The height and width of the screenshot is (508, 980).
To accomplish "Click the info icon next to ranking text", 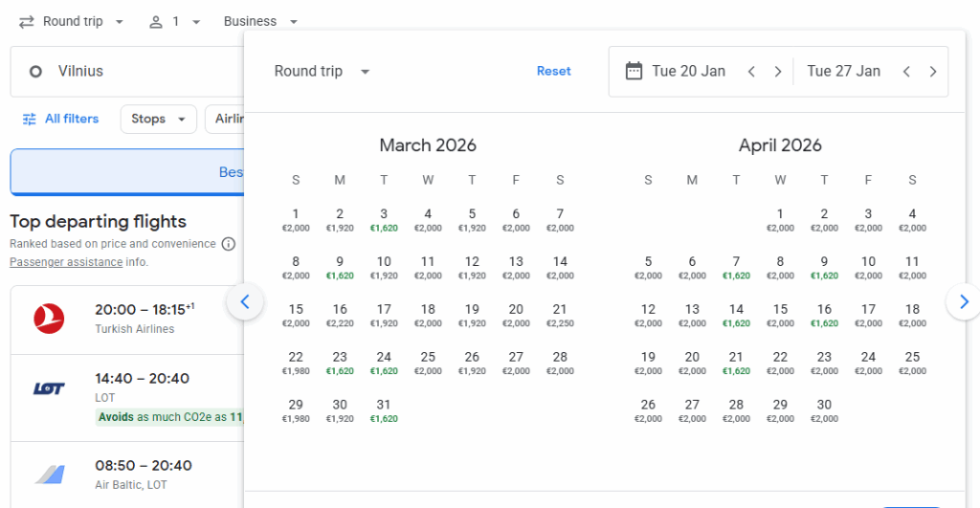I will 229,244.
